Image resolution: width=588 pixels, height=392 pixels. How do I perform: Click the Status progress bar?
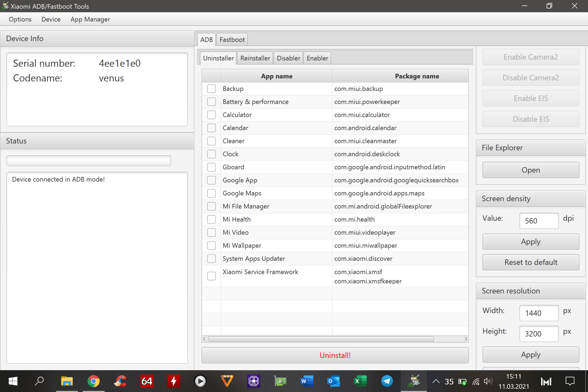coord(89,161)
